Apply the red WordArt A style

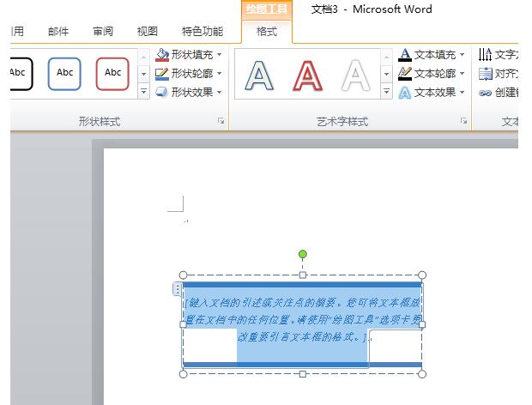coord(307,75)
